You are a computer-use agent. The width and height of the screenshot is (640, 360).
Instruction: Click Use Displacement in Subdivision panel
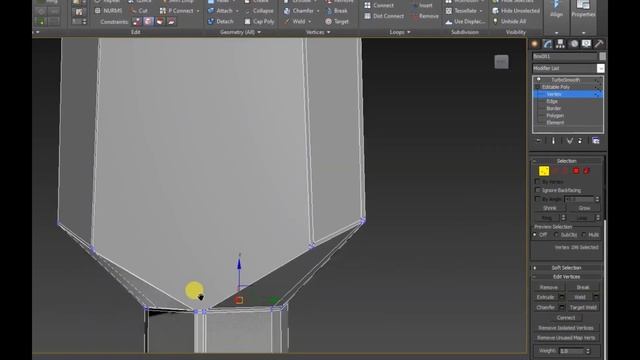[x=465, y=21]
